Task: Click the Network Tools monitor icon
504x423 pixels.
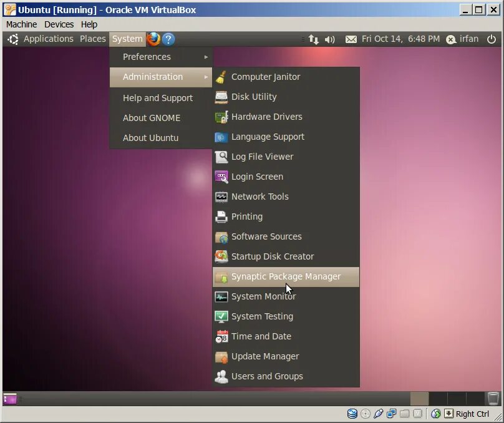Action: [221, 197]
